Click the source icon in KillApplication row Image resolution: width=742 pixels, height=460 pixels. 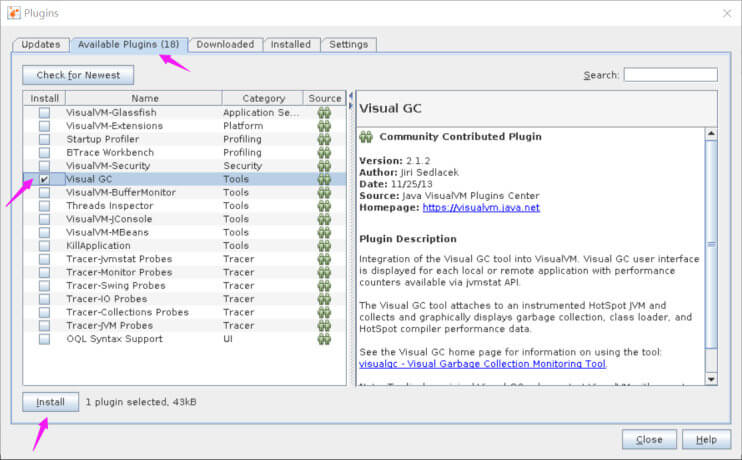(x=324, y=246)
